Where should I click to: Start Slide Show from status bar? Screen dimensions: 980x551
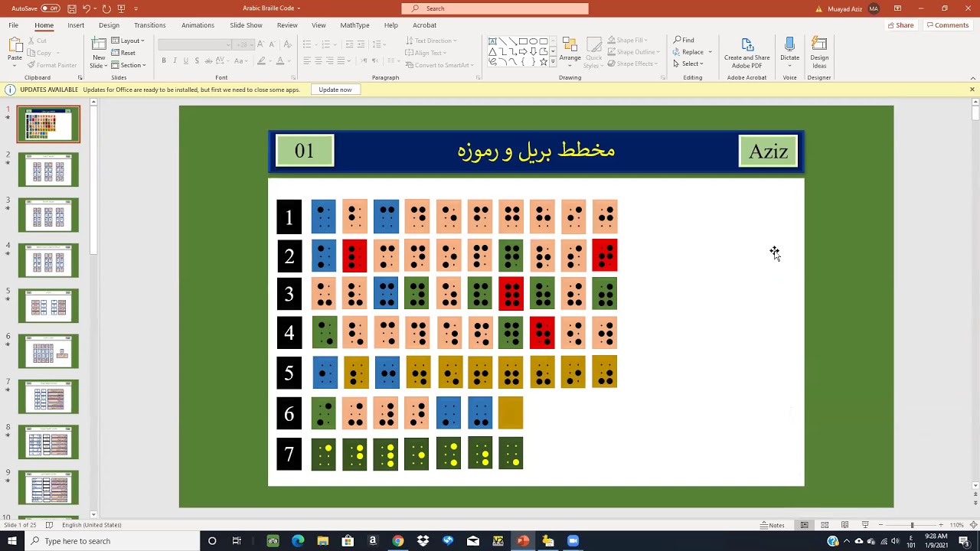(x=865, y=525)
